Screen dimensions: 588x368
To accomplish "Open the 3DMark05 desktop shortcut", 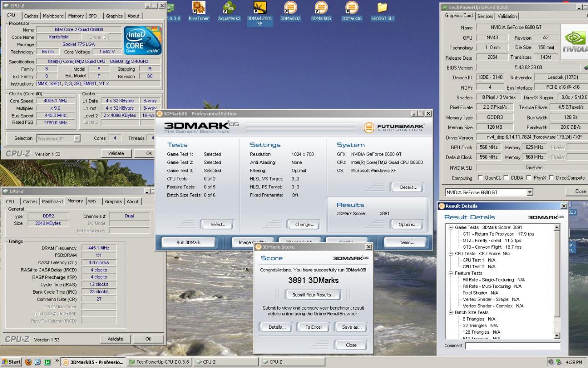I will tap(321, 11).
